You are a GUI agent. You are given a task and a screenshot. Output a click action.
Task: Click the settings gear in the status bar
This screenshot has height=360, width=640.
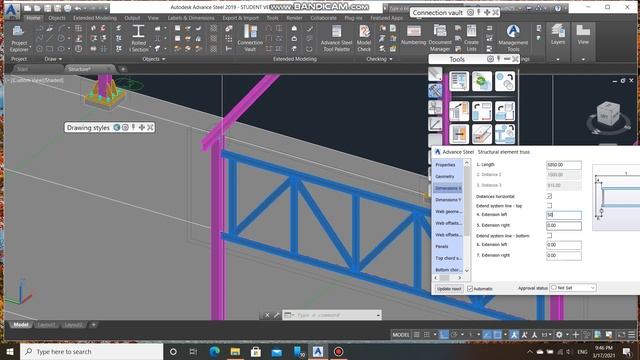[559, 335]
